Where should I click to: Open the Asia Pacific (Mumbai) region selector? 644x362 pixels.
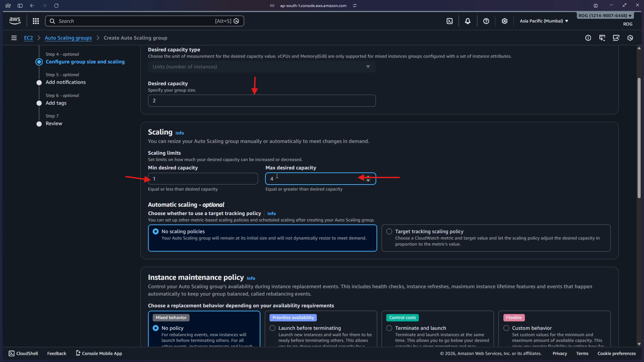click(543, 21)
